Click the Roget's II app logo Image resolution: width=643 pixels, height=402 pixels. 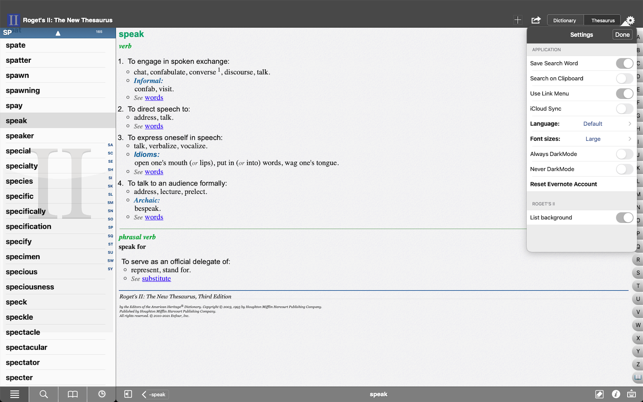(13, 20)
